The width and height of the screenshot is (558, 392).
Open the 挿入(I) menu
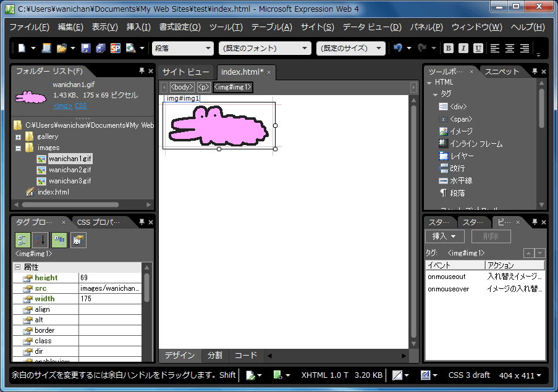(138, 27)
